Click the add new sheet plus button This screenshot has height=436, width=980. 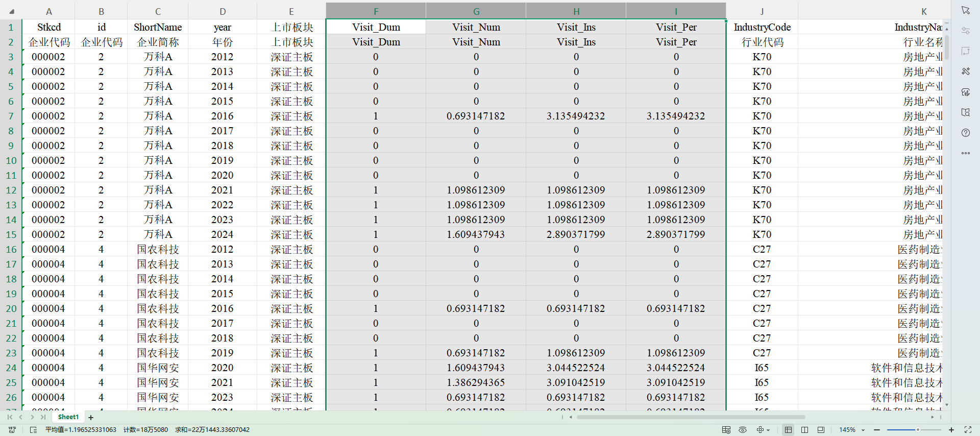point(91,418)
